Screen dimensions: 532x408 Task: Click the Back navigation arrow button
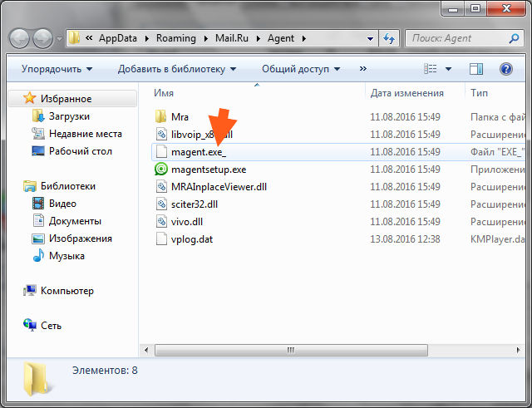coord(20,38)
